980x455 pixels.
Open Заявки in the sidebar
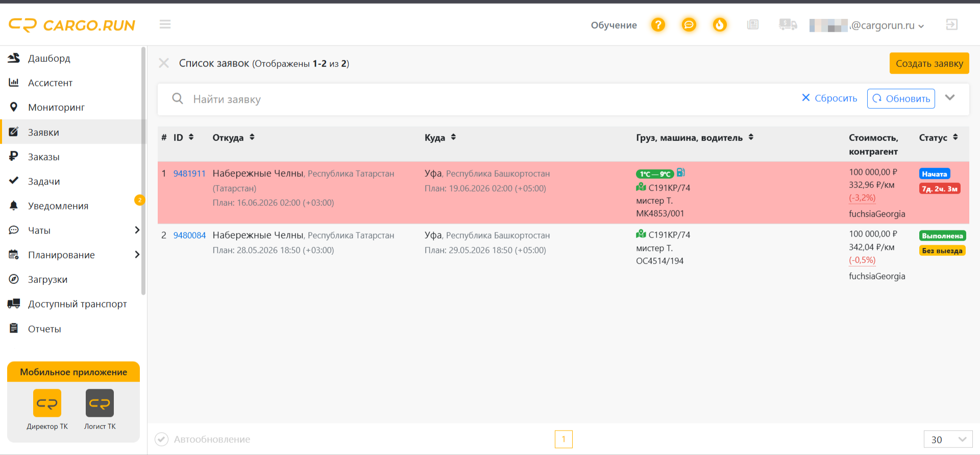[x=72, y=132]
